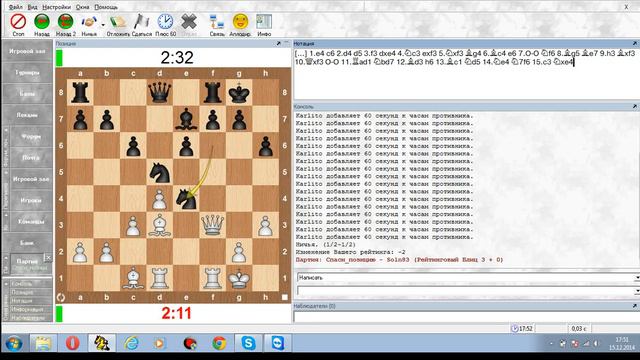This screenshot has width=640, height=360.
Task: Resign with the Сдаться flag icon
Action: pyautogui.click(x=142, y=22)
